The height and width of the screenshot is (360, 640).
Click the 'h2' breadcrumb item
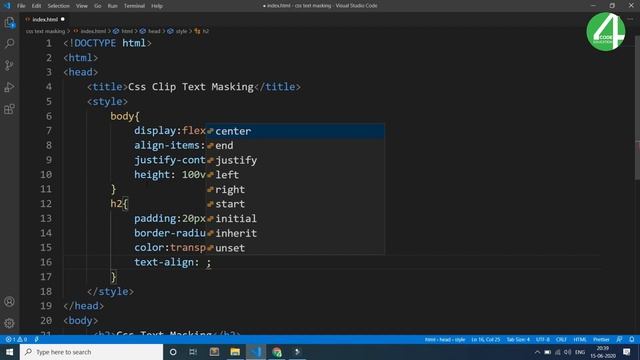point(205,31)
